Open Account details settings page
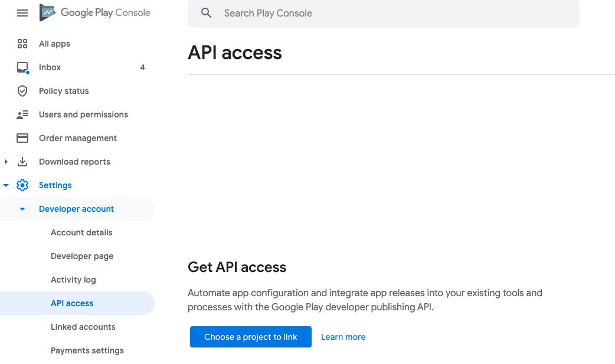Image resolution: width=615 pixels, height=364 pixels. 81,232
